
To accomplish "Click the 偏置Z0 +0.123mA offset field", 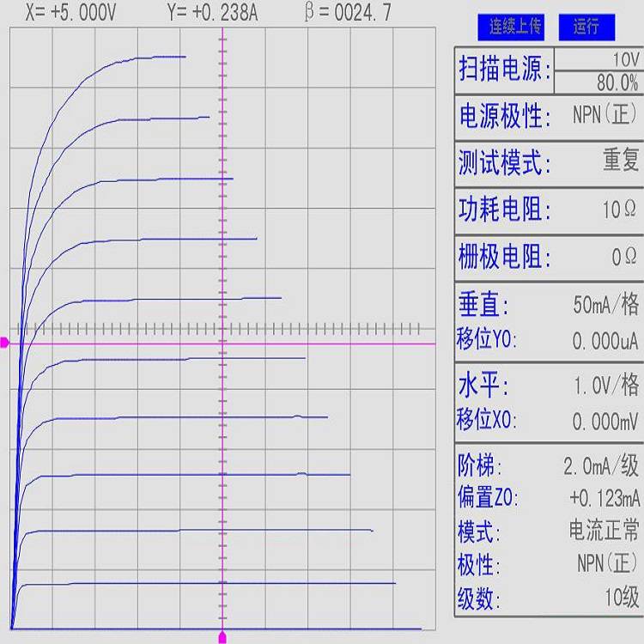I will point(604,498).
